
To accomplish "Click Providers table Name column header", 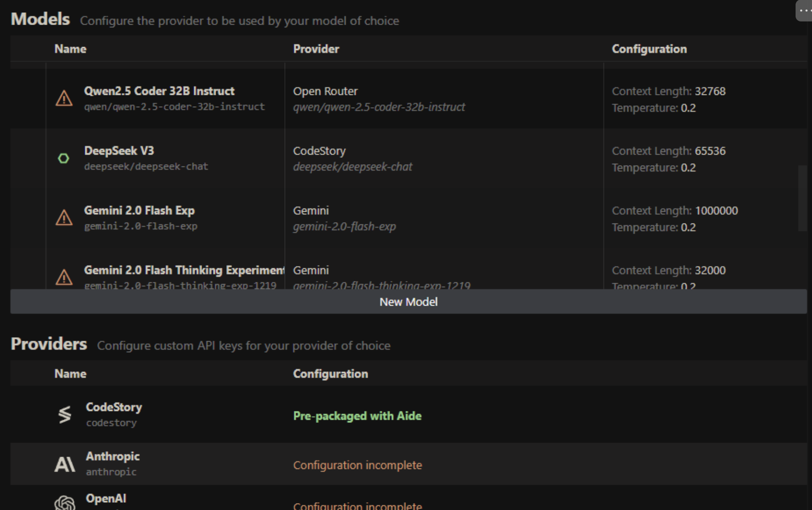I will (x=70, y=374).
